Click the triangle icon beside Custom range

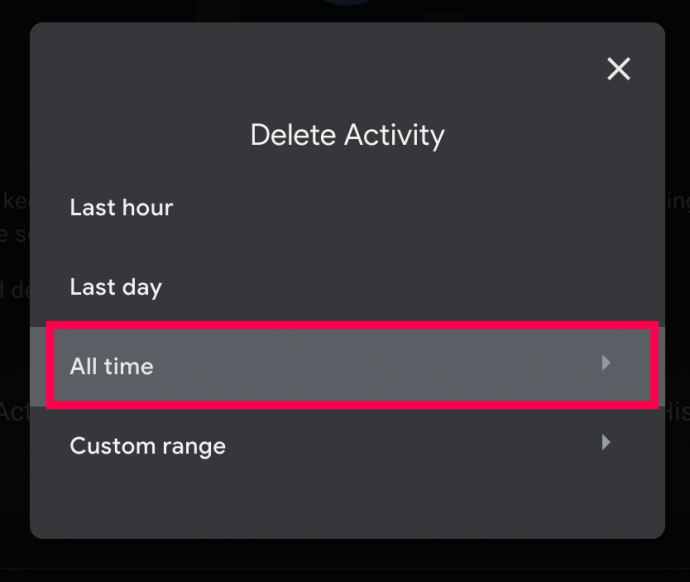click(x=606, y=442)
